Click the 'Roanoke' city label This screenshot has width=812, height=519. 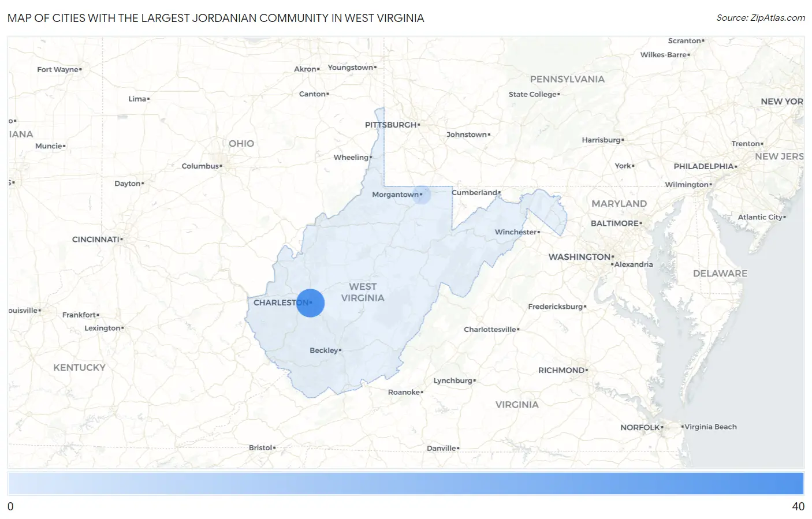tap(404, 392)
